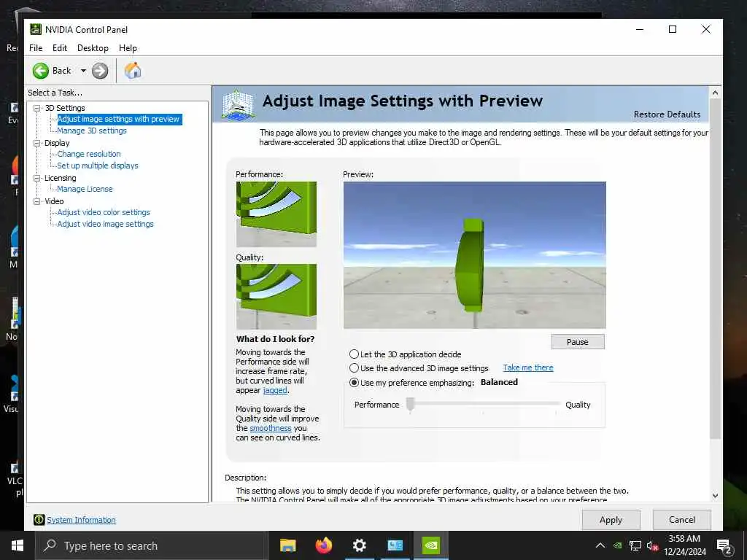Screen dimensions: 747x560
Task: Open the File menu
Action: coord(36,48)
